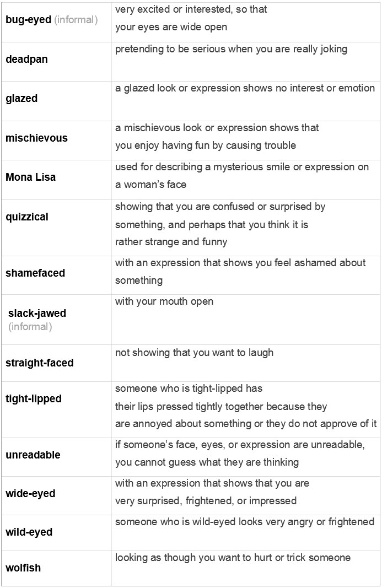Image resolution: width=382 pixels, height=588 pixels.
Task: Click the glazed entry
Action: (x=21, y=99)
